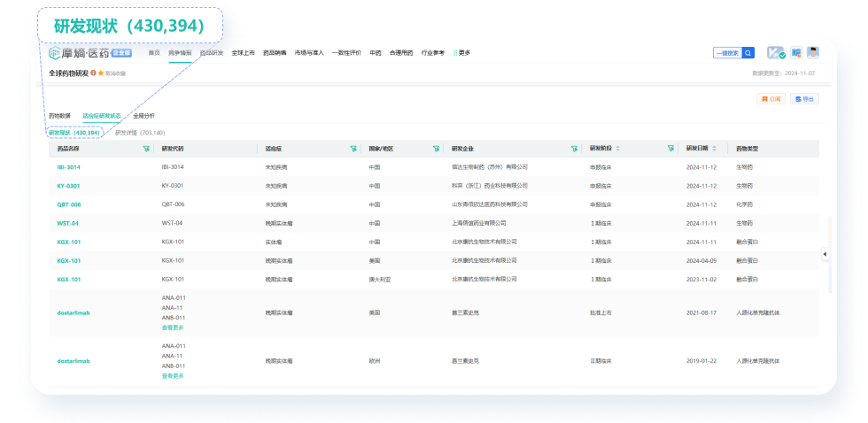Open dostarlimab link in 美国 row

point(73,313)
